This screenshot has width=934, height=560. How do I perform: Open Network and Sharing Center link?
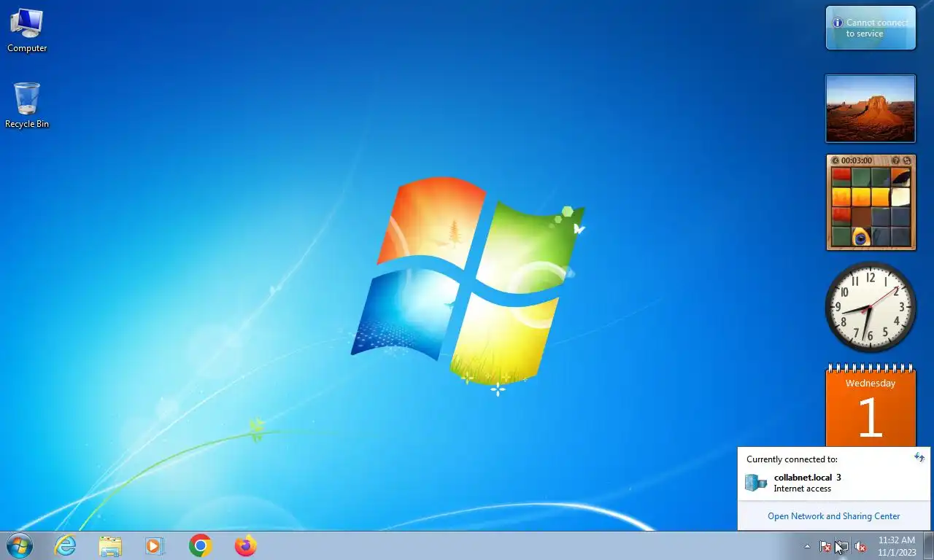(x=833, y=516)
